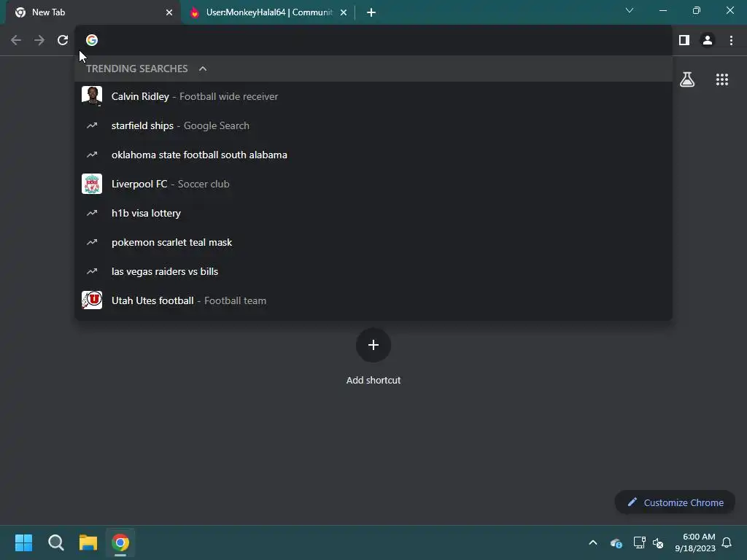Select the Calvin Ridley suggestion

pos(373,96)
